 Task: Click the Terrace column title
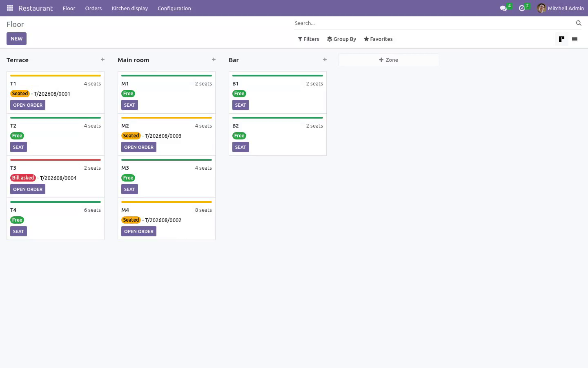[18, 60]
